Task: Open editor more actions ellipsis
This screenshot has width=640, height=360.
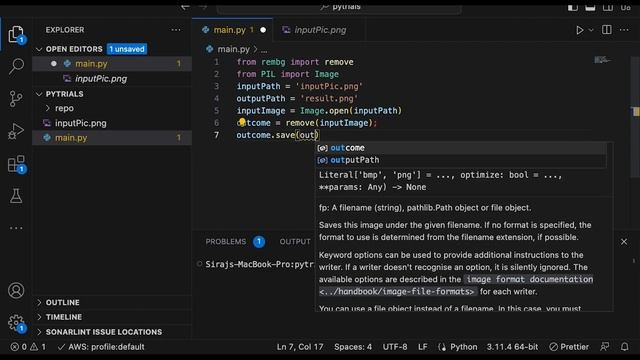Action: coord(624,30)
